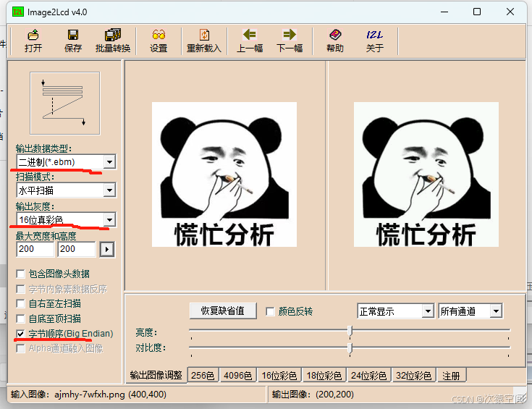Click the 恢复缺省值 button
The height and width of the screenshot is (409, 532).
point(223,311)
